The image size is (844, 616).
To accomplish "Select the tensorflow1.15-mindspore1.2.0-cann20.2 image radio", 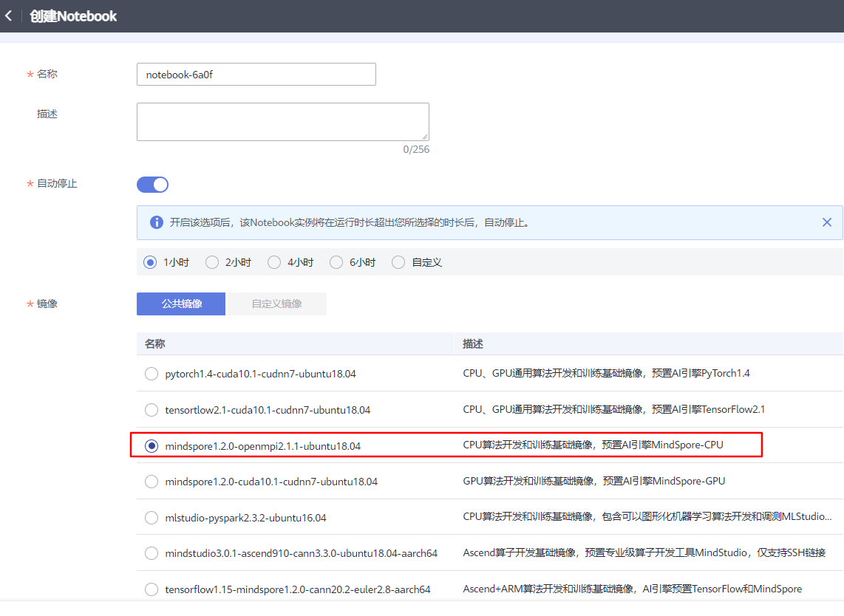I will (152, 589).
